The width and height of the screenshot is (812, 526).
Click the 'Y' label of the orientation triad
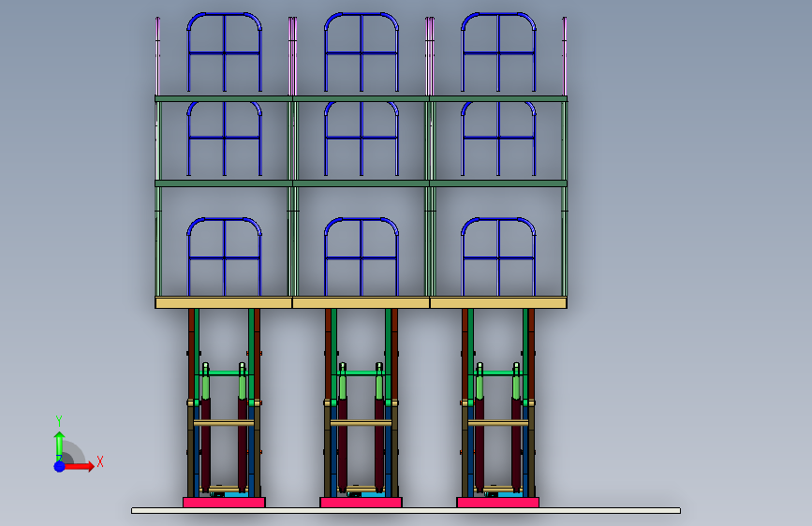59,421
